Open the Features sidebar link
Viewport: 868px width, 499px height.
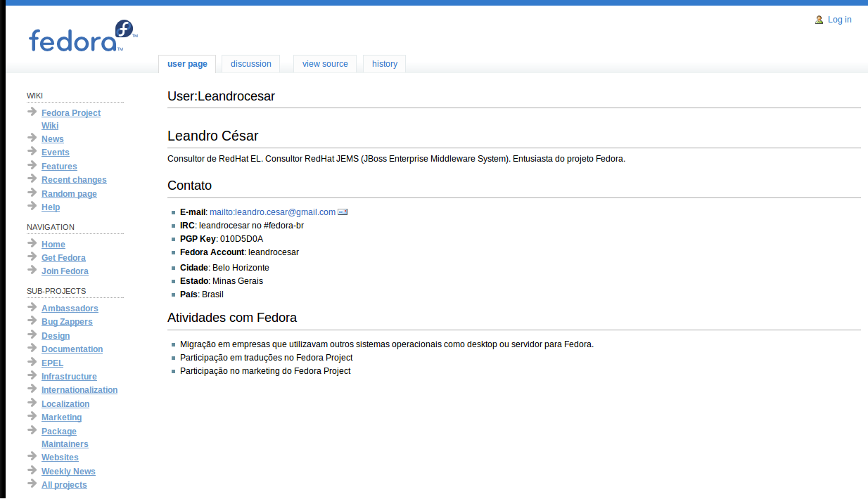[x=59, y=167]
